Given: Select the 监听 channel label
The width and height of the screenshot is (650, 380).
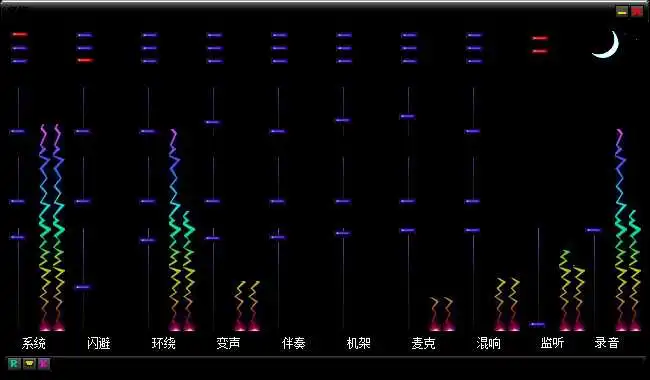Looking at the screenshot, I should [552, 343].
